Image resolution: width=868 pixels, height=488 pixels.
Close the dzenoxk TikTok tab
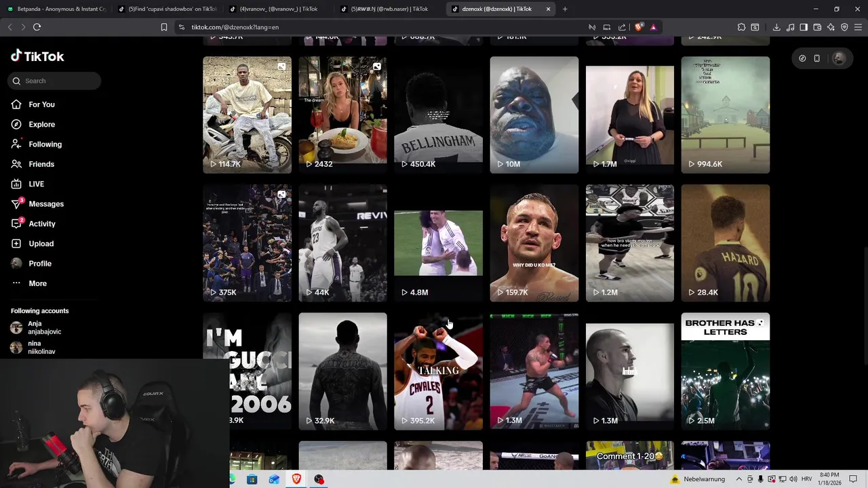point(548,9)
